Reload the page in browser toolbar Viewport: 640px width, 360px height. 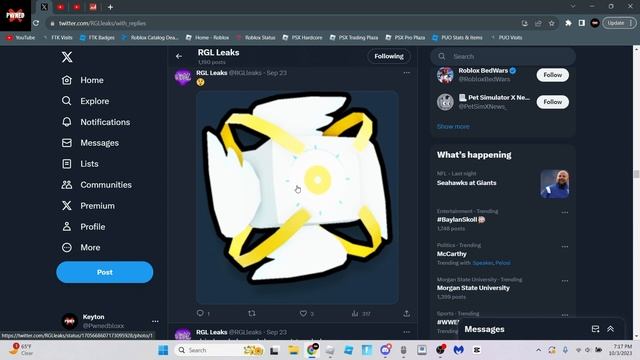tap(36, 23)
